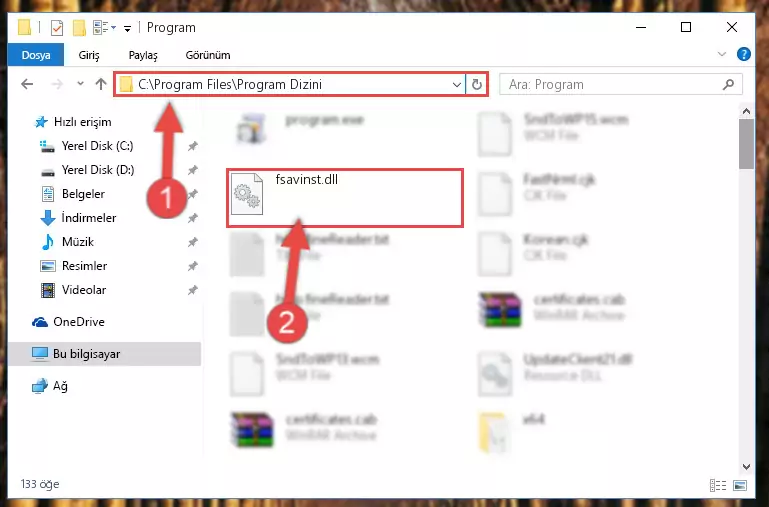Open the Görünüm ribbon tab
The width and height of the screenshot is (769, 507).
coord(208,55)
